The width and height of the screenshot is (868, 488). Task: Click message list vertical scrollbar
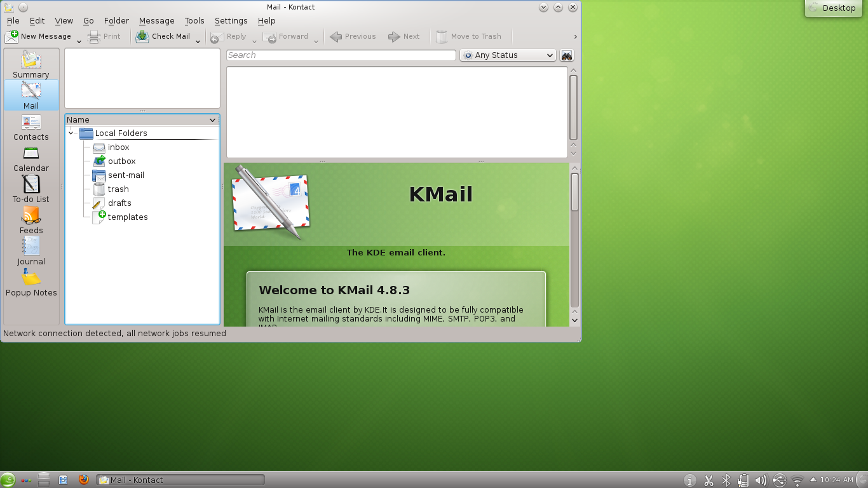click(x=573, y=107)
